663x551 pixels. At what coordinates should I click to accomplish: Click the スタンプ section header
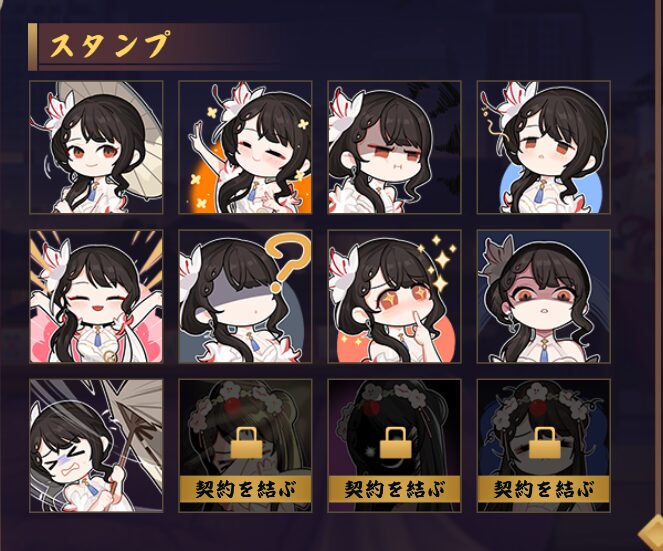pyautogui.click(x=110, y=44)
